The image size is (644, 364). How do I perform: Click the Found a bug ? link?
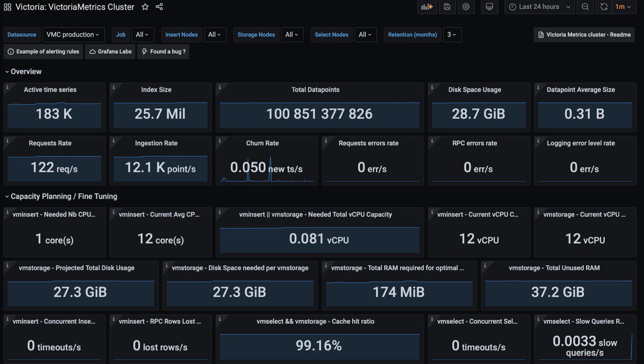point(164,51)
